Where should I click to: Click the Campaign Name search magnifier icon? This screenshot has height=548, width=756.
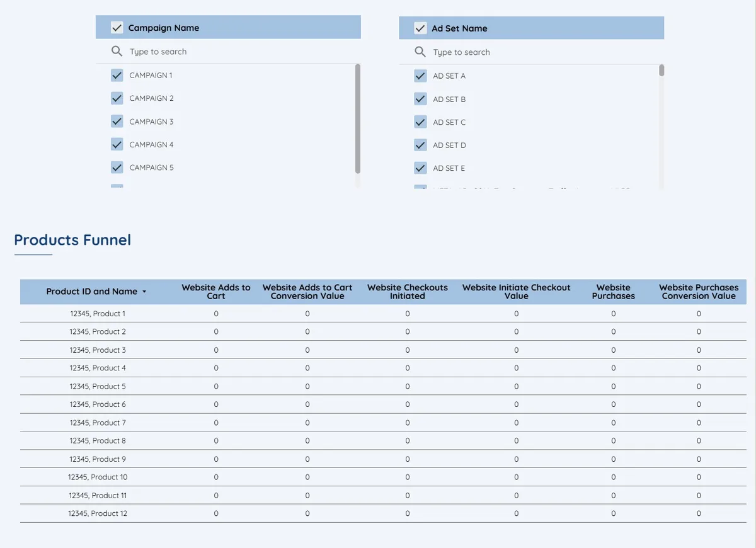click(117, 51)
